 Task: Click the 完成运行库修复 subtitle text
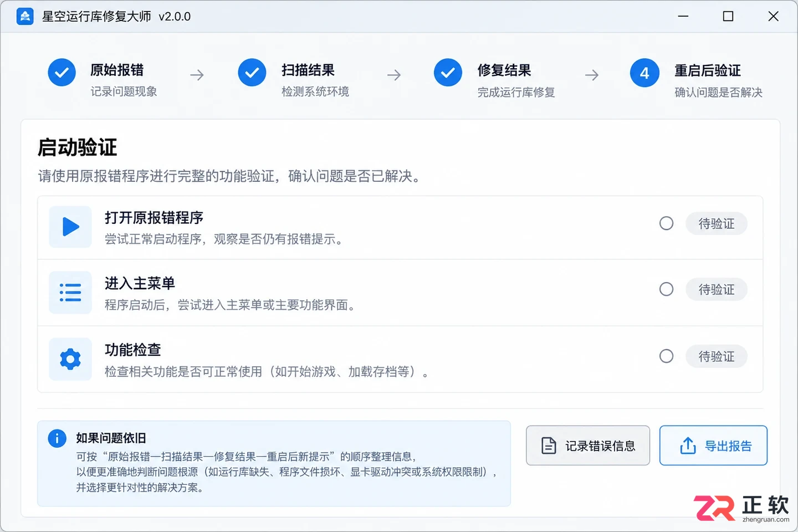(x=516, y=92)
